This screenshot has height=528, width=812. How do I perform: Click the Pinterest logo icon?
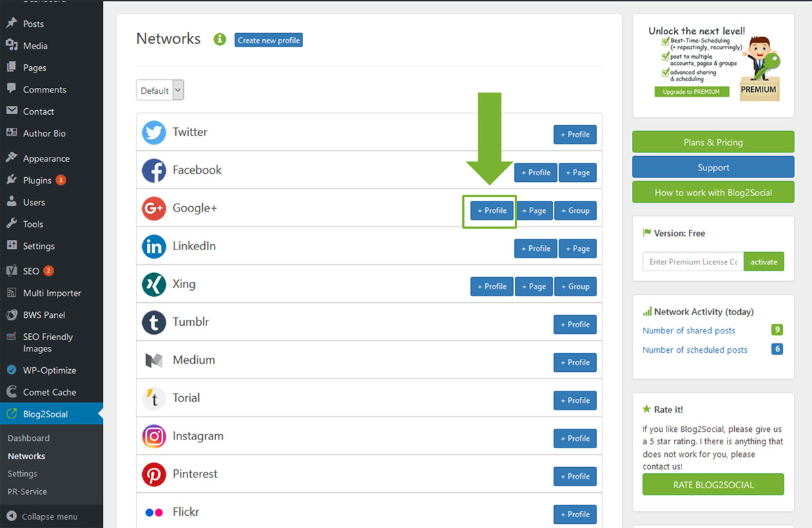pyautogui.click(x=154, y=474)
